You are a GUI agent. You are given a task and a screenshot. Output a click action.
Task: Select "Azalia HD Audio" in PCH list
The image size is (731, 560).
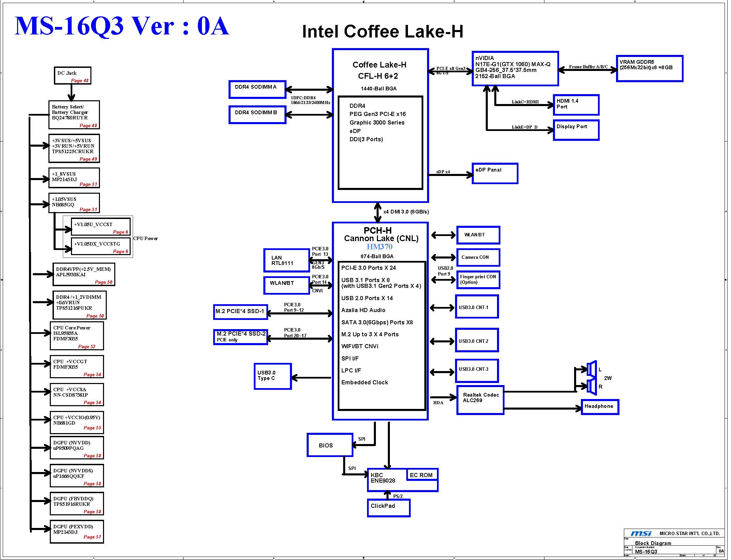pyautogui.click(x=363, y=310)
